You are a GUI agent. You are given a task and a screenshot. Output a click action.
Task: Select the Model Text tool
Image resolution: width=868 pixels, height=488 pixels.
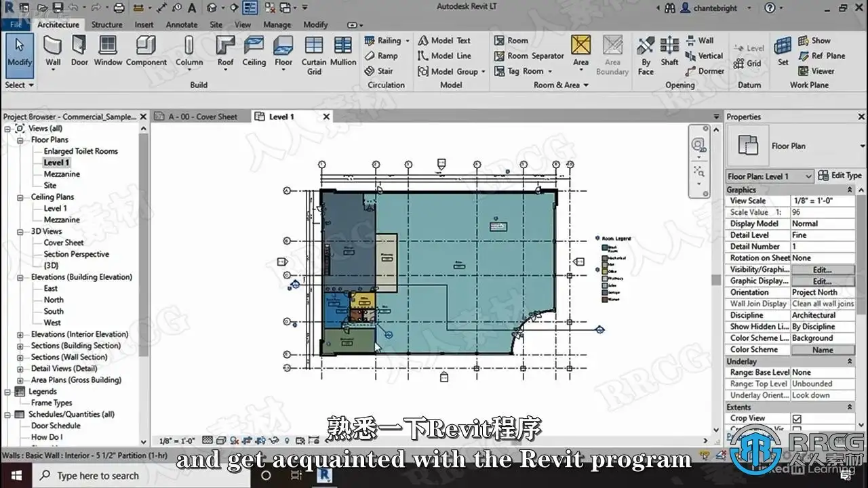tap(444, 41)
